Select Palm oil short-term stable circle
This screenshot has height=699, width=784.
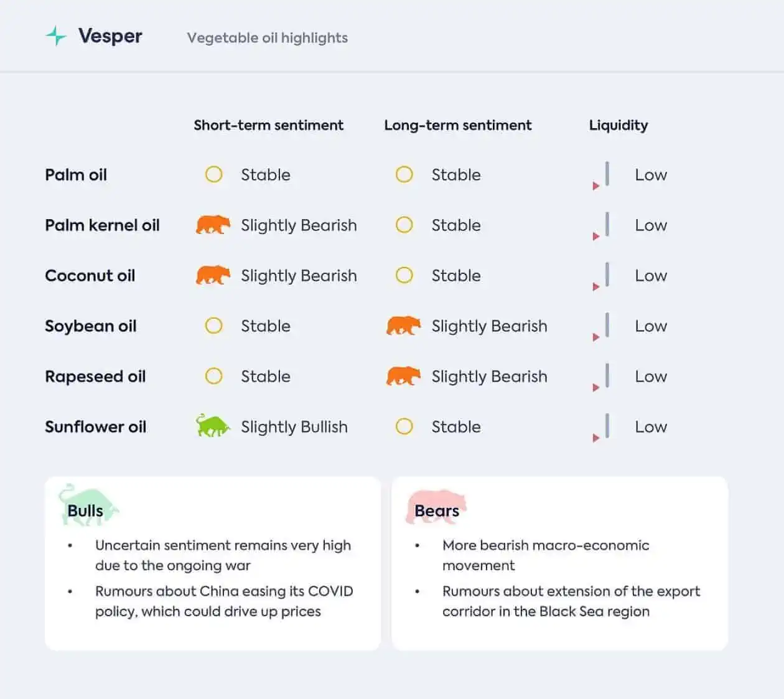click(213, 174)
